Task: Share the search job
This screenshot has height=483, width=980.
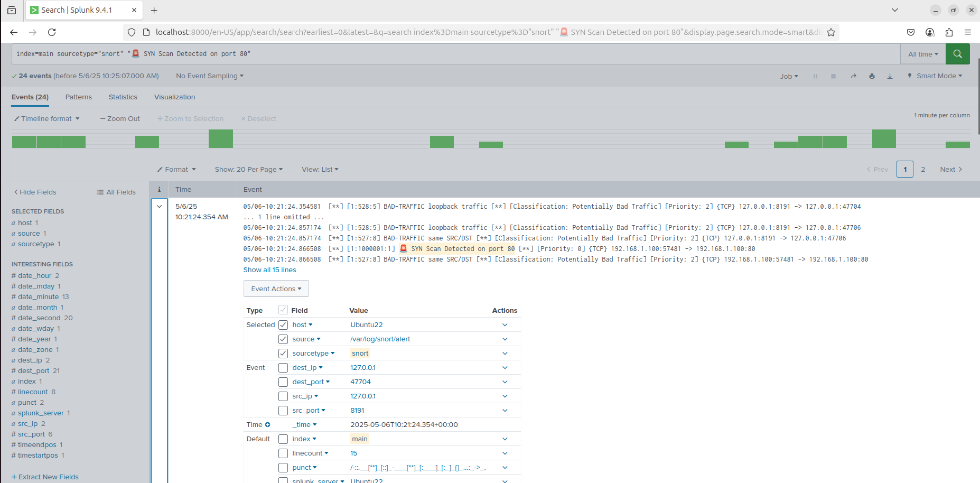Action: coord(853,76)
